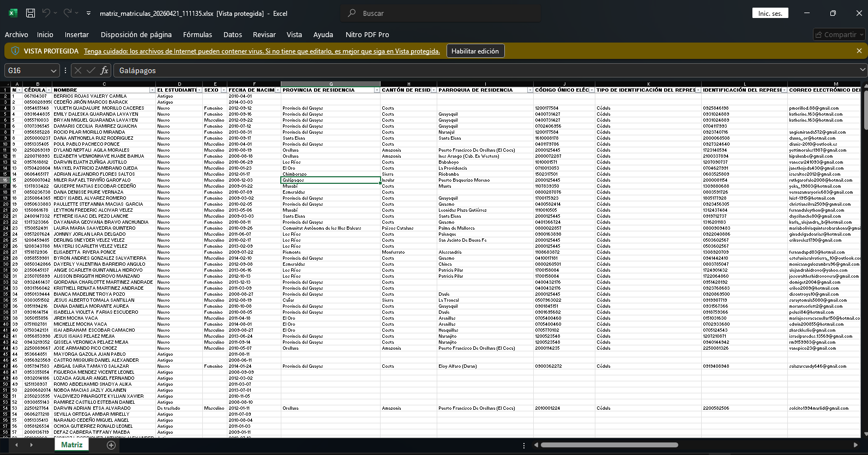Switch to the Matriz sheet tab
Viewport: 868px width, 455px height.
click(71, 445)
